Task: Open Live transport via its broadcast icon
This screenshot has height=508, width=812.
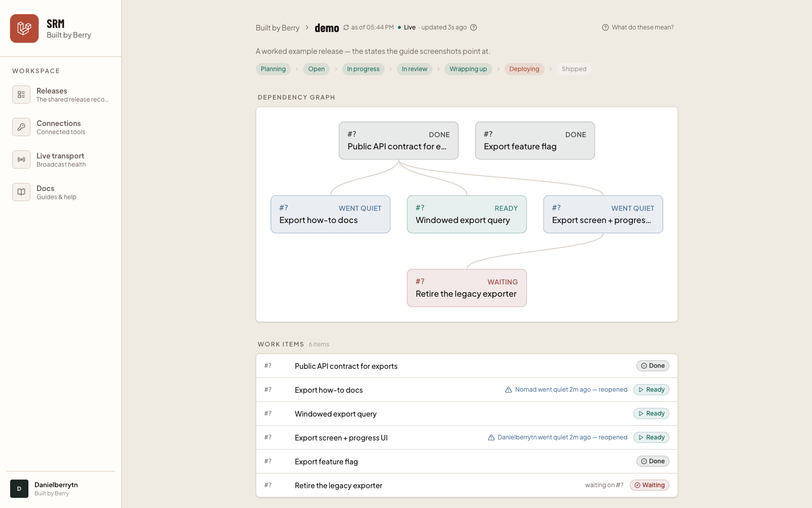Action: pos(21,160)
